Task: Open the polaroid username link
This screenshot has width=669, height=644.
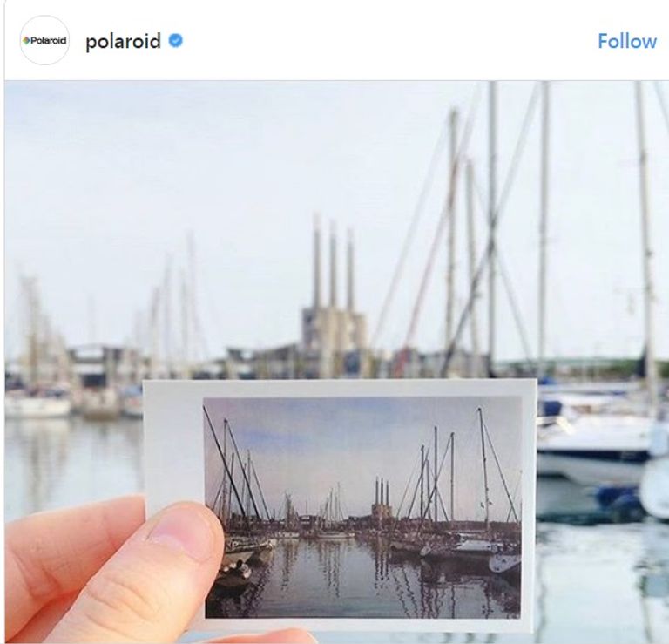Action: (124, 42)
